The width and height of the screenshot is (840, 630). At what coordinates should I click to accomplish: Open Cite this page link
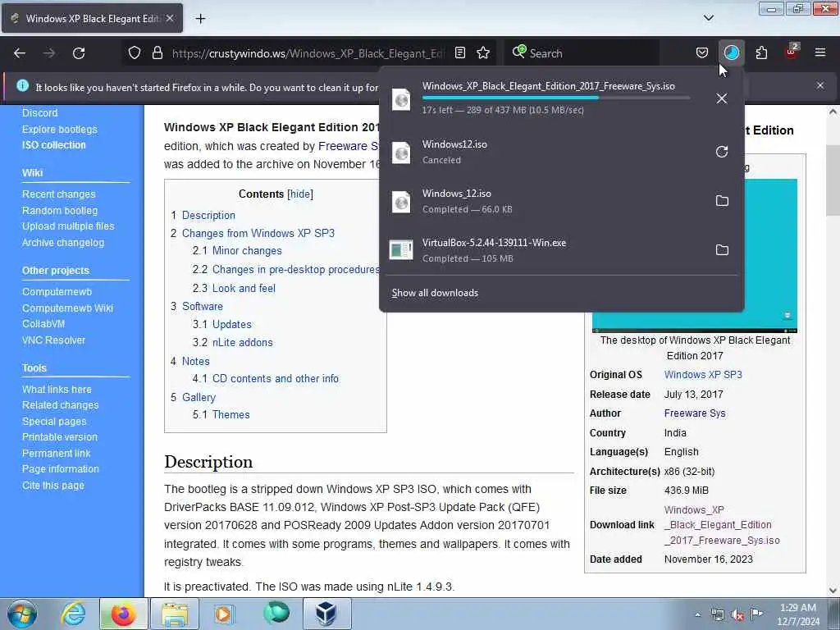click(x=53, y=486)
